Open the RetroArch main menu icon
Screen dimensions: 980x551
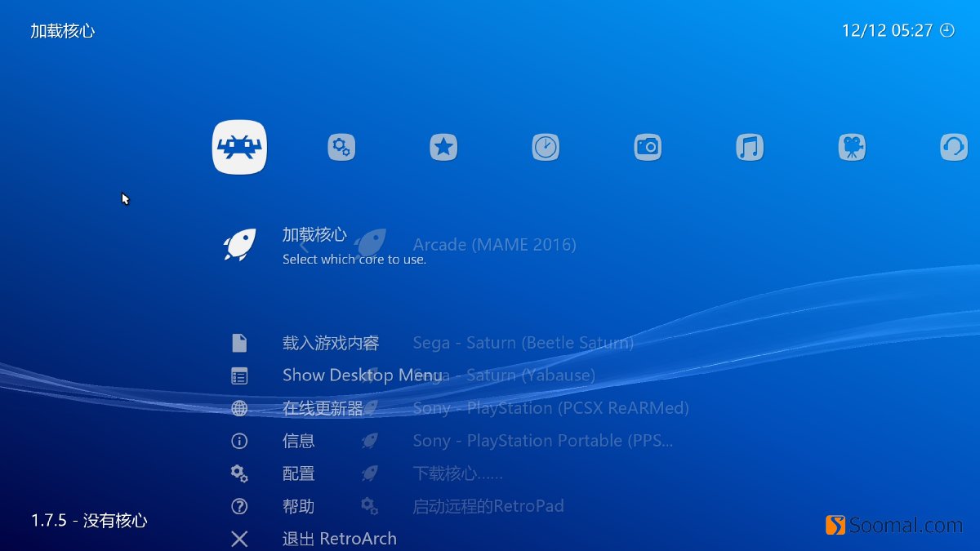pos(238,147)
